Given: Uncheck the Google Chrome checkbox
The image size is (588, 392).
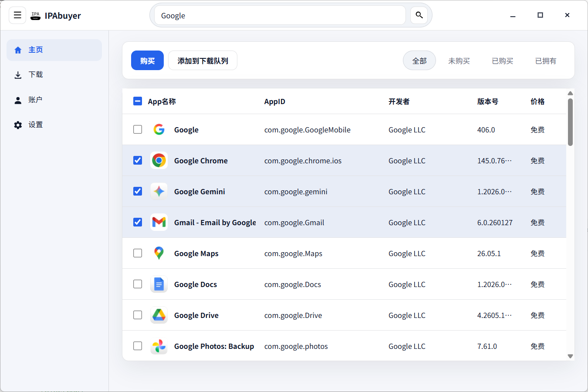Looking at the screenshot, I should click(138, 161).
